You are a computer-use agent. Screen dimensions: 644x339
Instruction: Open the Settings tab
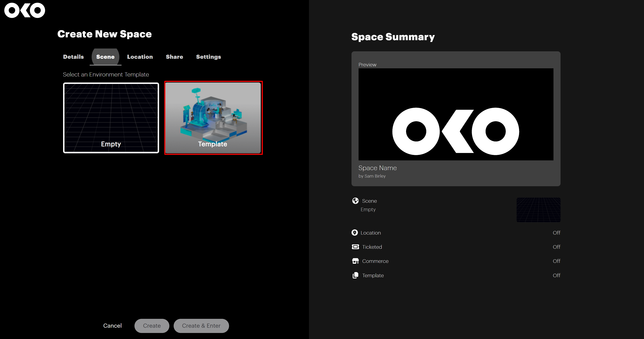click(x=209, y=57)
